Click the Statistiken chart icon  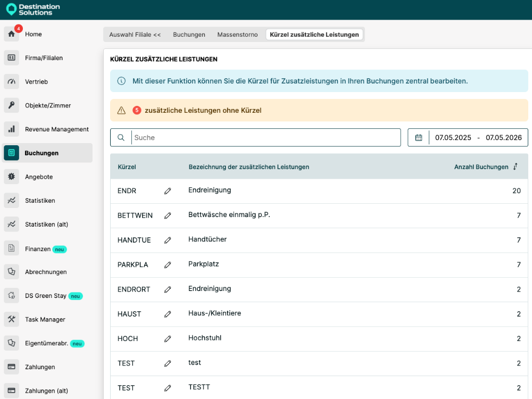12,200
